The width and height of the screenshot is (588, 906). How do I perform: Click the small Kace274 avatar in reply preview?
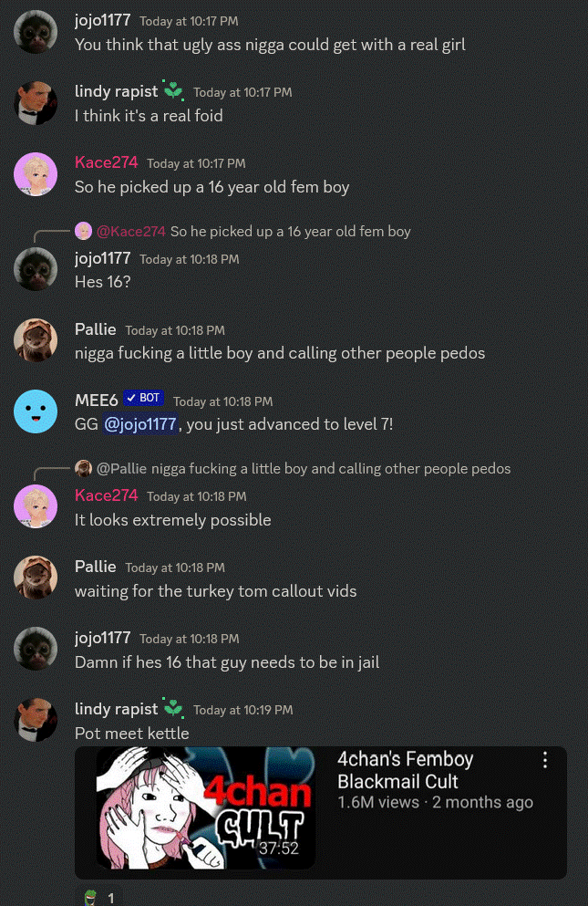pos(83,231)
